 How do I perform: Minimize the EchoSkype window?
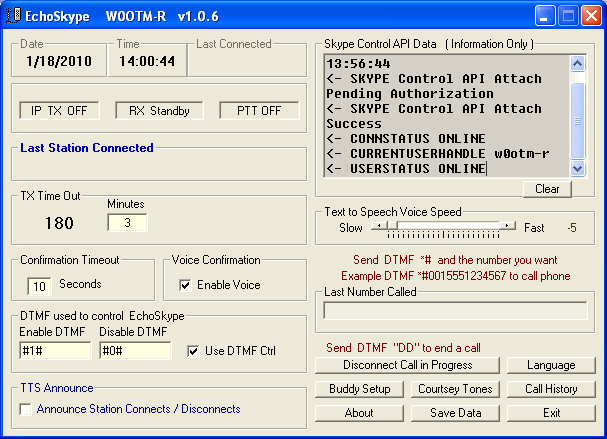[x=545, y=16]
